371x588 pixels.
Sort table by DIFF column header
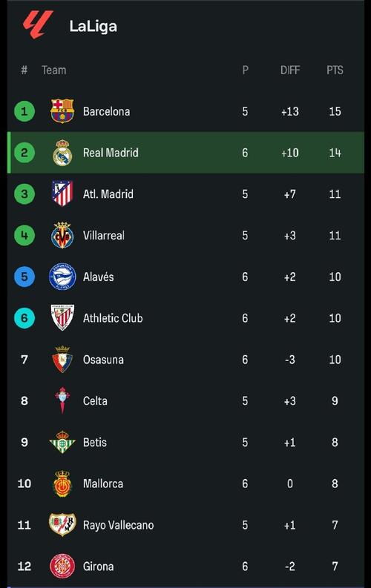[x=290, y=70]
